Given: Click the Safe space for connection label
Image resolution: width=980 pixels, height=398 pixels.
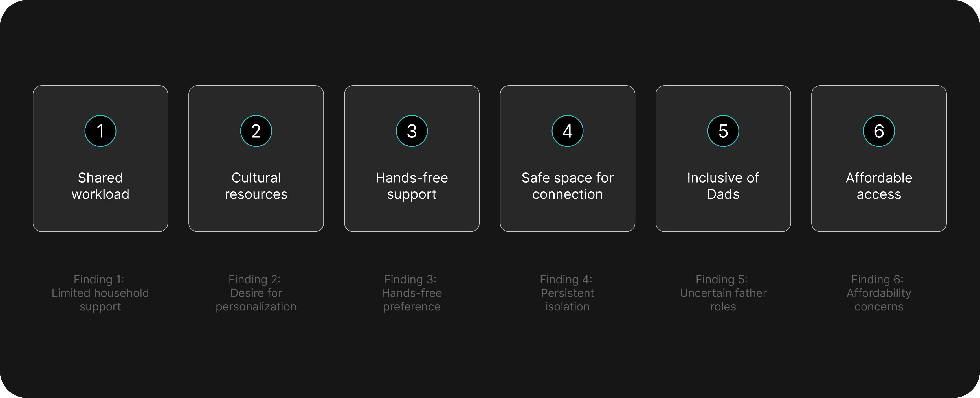Looking at the screenshot, I should click(567, 186).
